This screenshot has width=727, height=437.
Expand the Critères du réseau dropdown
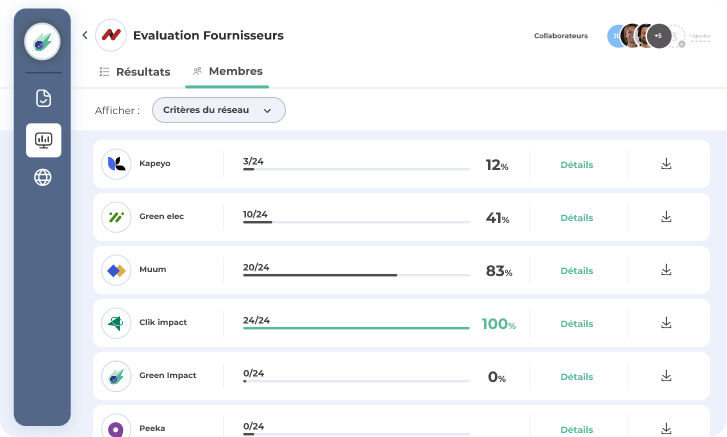click(218, 110)
